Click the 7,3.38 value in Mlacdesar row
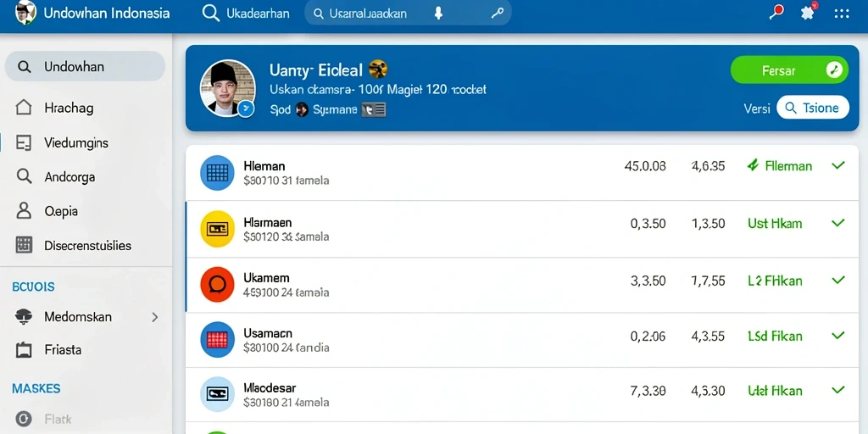 point(648,391)
